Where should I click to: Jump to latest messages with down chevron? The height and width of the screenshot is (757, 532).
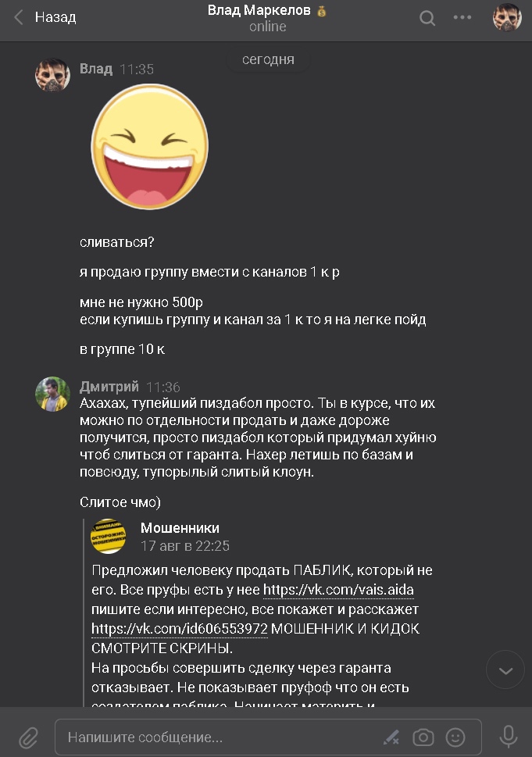coord(505,670)
